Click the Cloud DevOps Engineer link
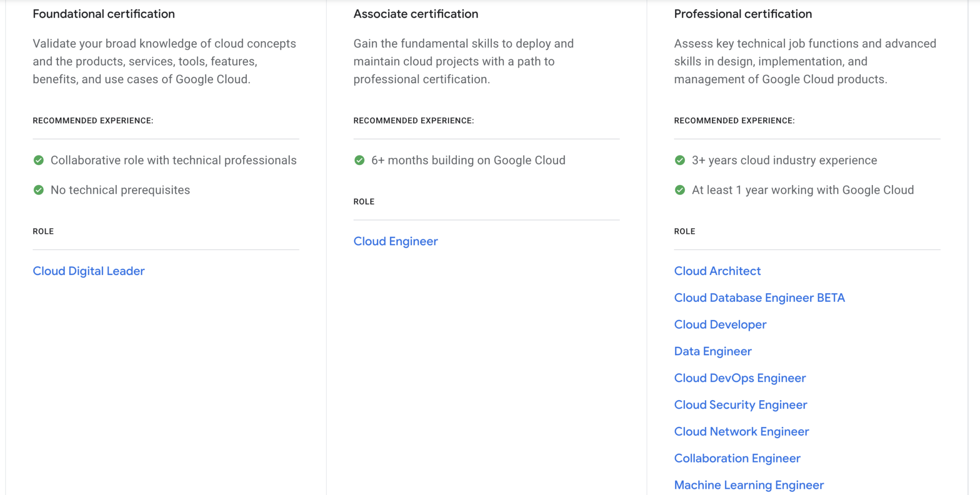The image size is (980, 495). [x=739, y=378]
